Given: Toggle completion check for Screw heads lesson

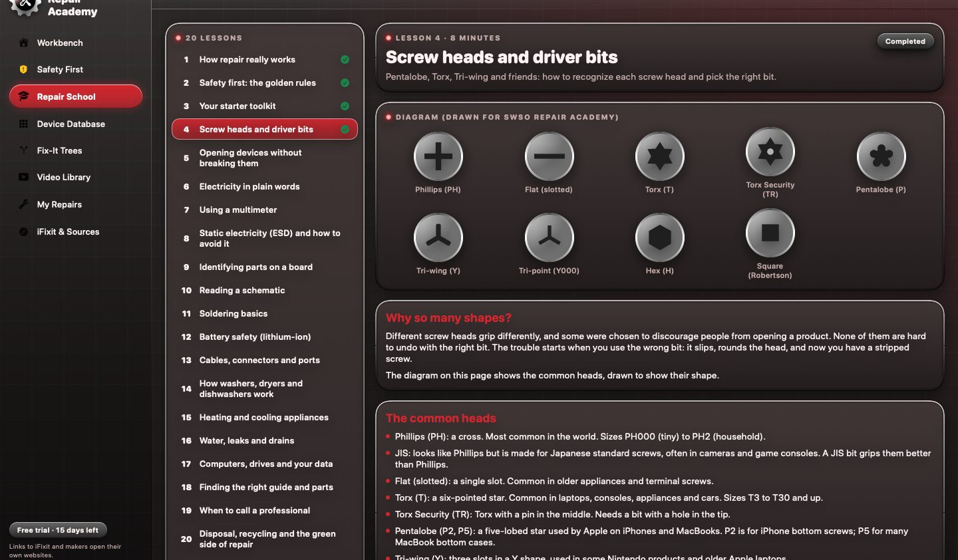Looking at the screenshot, I should click(x=345, y=129).
